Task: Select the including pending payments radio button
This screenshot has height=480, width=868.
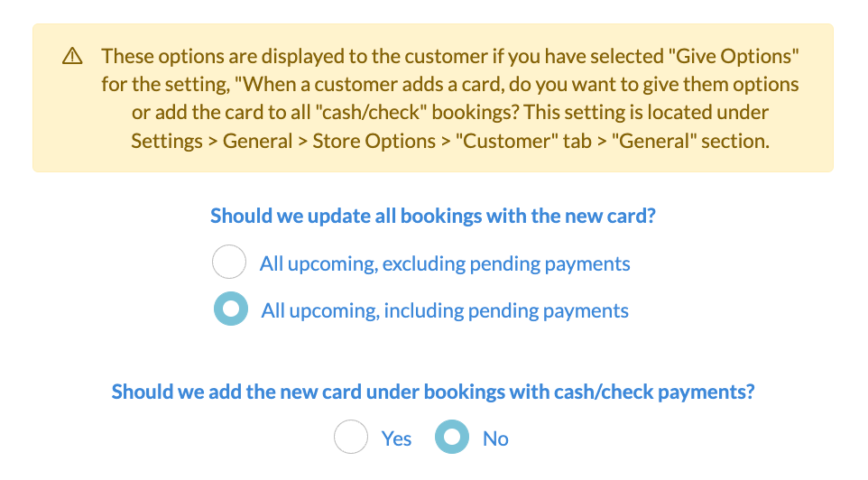Action: click(x=231, y=309)
